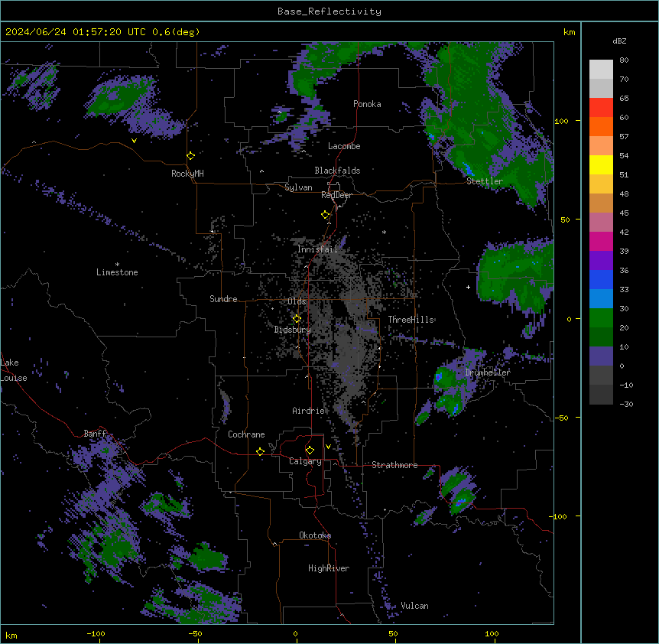Click the RedDeer city label
Viewport: 659px width, 644px height.
click(x=336, y=195)
